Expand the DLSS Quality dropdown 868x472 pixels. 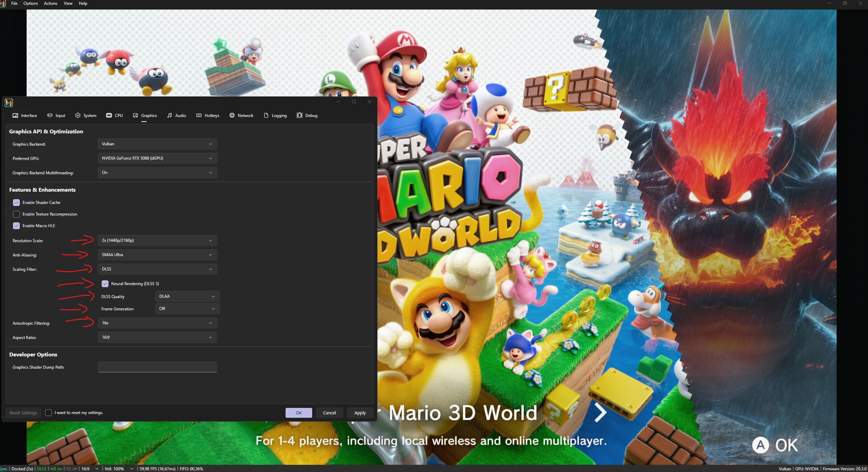[187, 296]
